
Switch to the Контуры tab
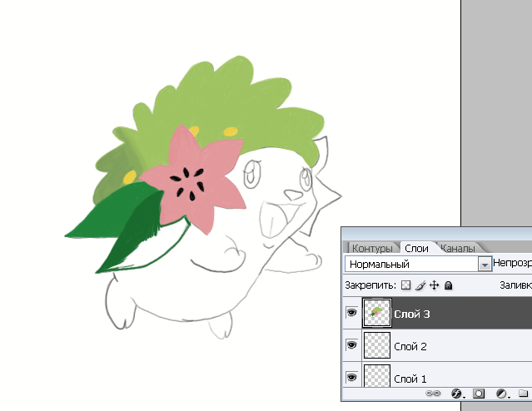click(x=372, y=248)
